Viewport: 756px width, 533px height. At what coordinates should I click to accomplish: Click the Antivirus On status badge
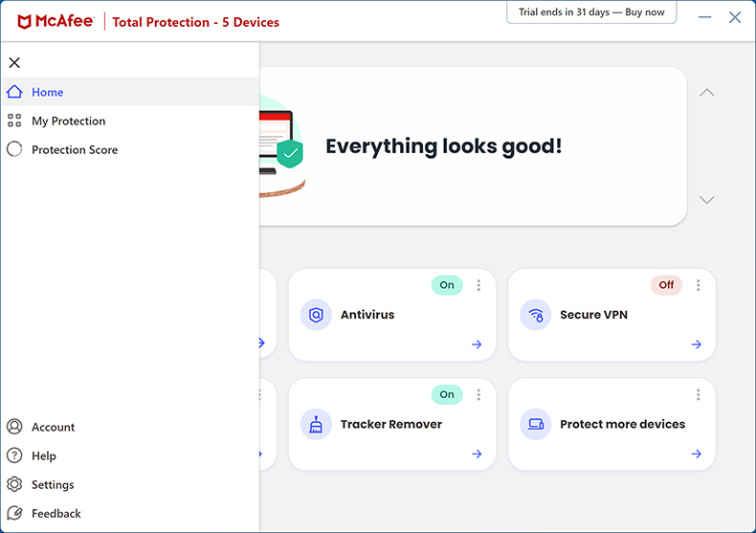(447, 285)
